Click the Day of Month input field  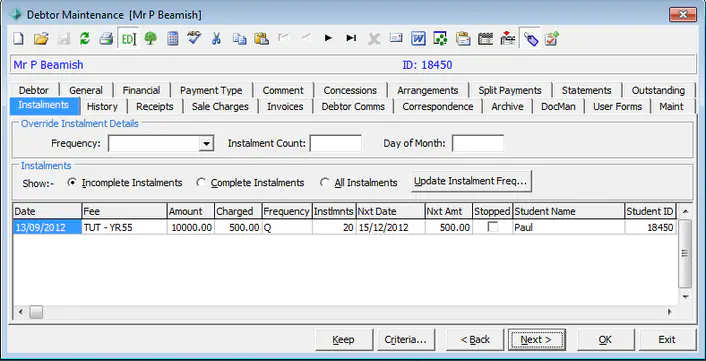coord(478,144)
